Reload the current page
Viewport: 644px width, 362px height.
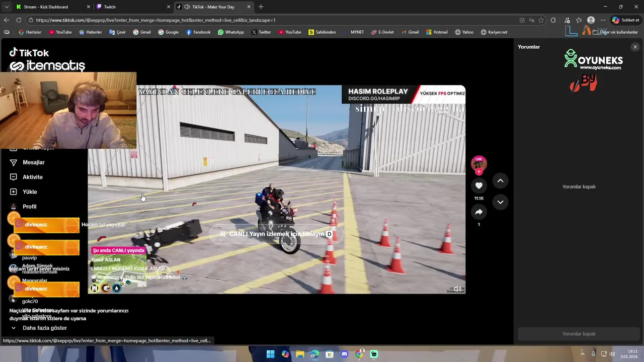[x=19, y=20]
